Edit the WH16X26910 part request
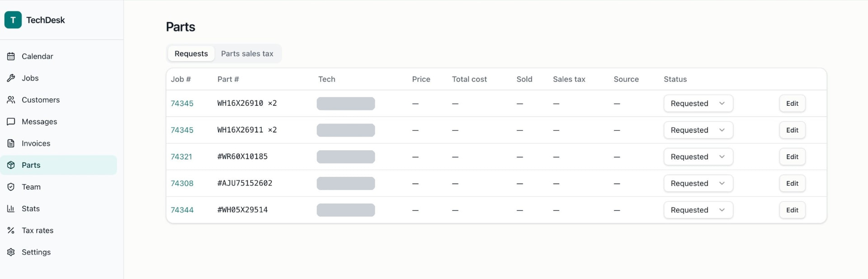The height and width of the screenshot is (279, 868). pos(792,104)
